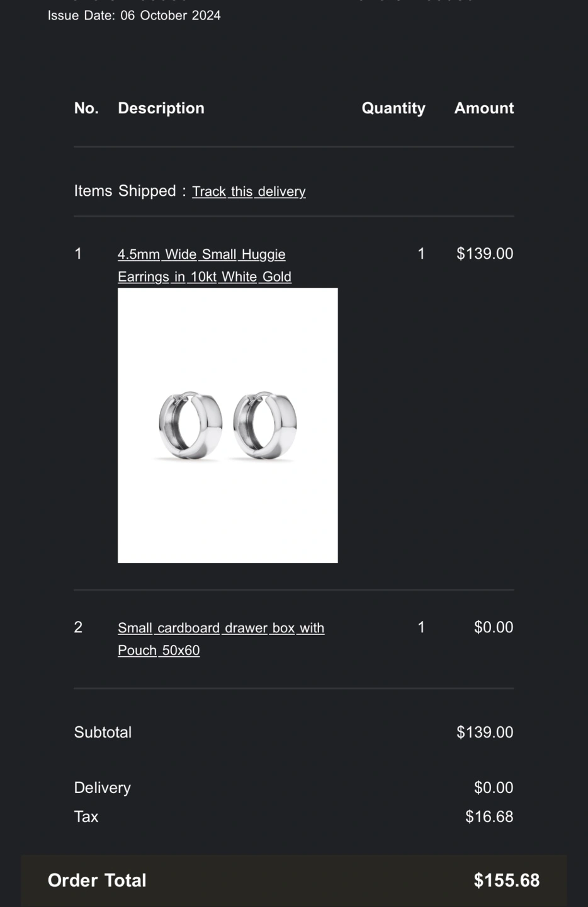Screen dimensions: 588x907
Task: Click the huggie earrings product image
Action: 228,425
